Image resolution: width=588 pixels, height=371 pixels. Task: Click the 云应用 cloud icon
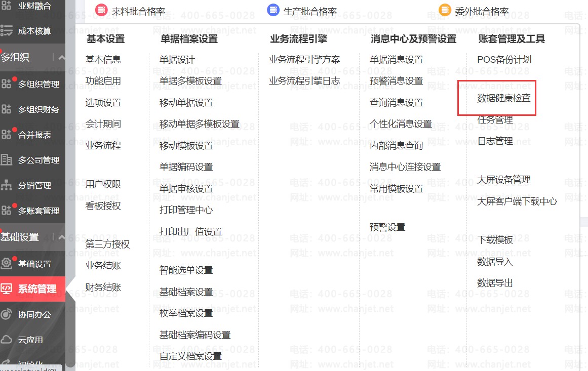tap(7, 340)
